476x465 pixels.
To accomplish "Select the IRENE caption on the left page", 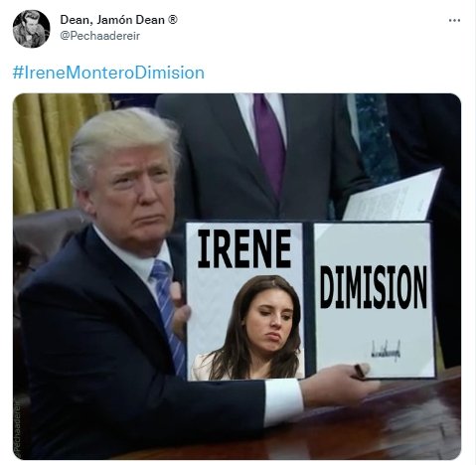I will click(x=244, y=248).
